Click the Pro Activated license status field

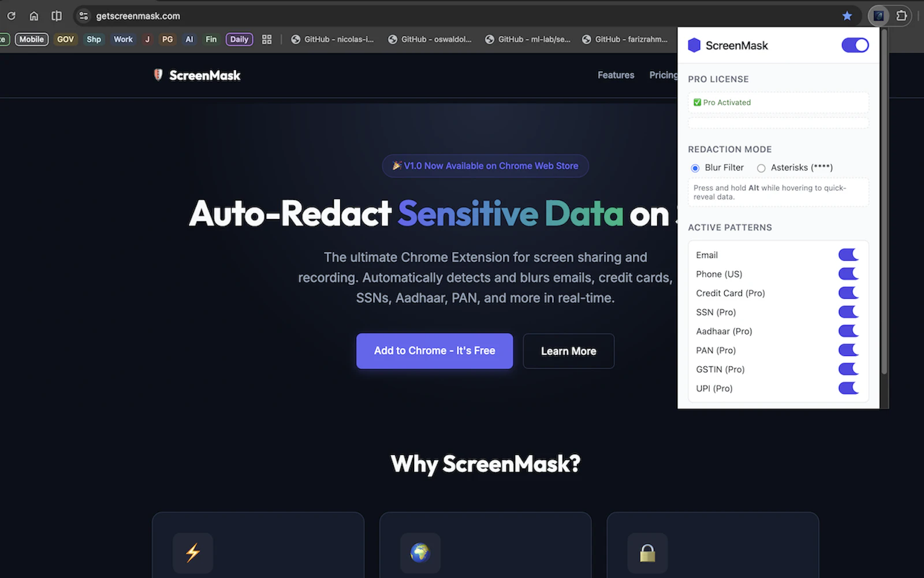click(x=778, y=102)
